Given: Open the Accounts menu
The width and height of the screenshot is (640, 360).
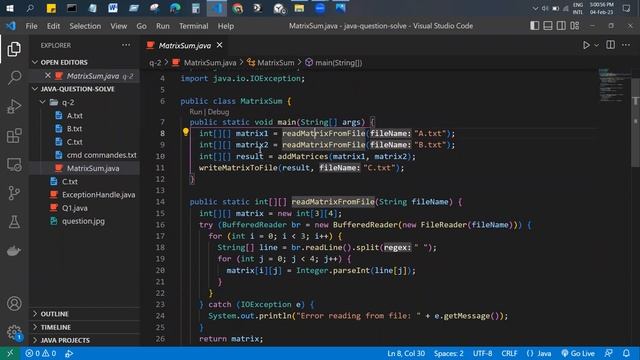Looking at the screenshot, I should coord(14,304).
